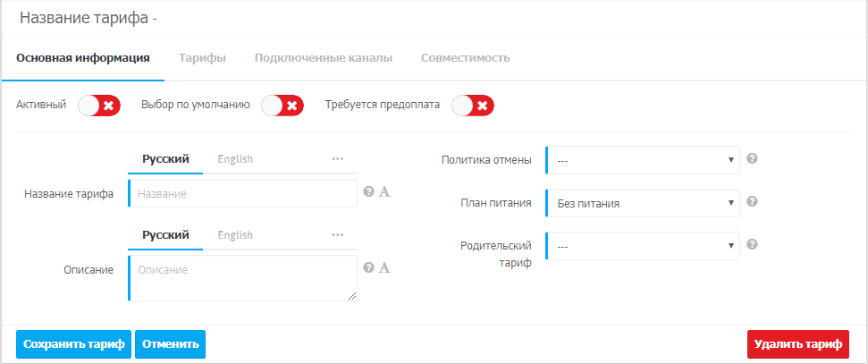This screenshot has width=868, height=364.
Task: Focus the Название input field
Action: pos(242,193)
